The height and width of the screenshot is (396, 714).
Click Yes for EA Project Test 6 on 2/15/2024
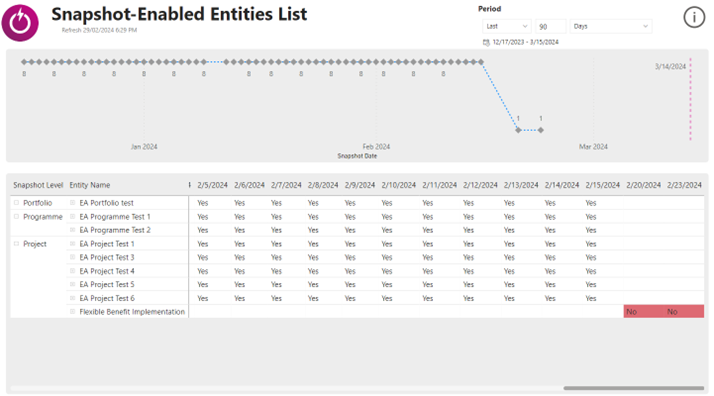coord(591,299)
